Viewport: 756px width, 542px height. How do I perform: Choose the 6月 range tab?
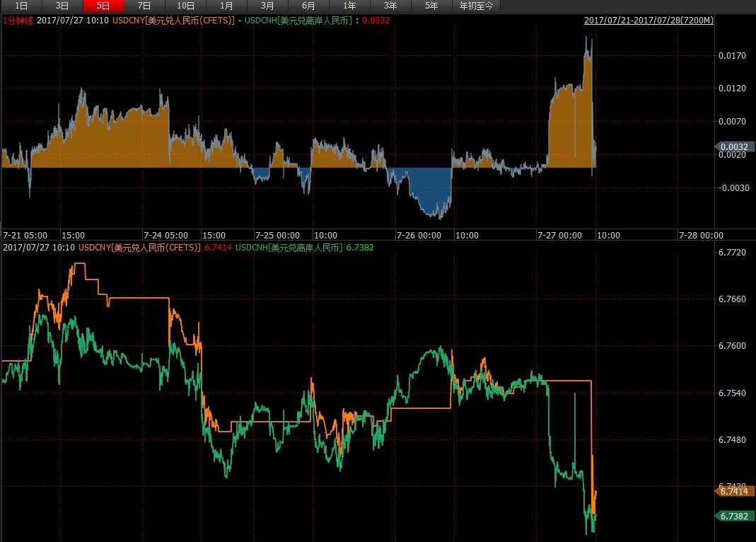(x=308, y=6)
